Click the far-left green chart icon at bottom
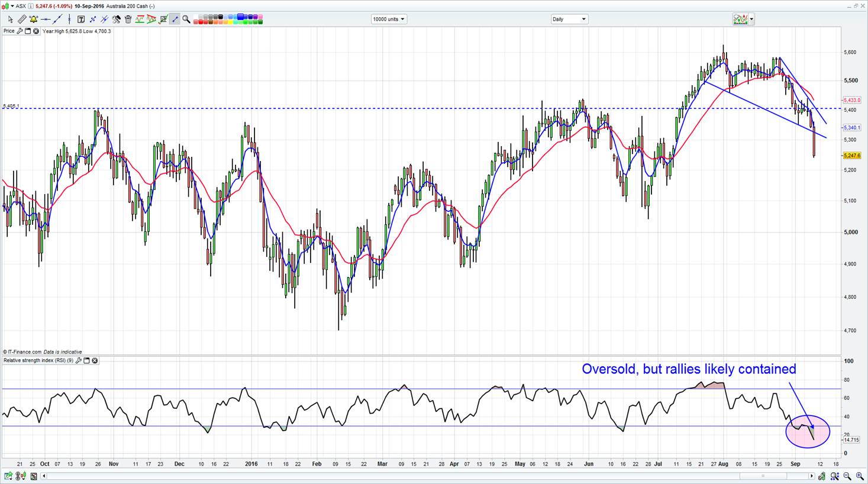 (x=8, y=476)
